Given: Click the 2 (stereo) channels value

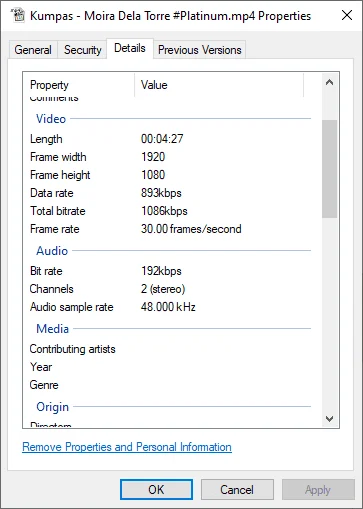Looking at the screenshot, I should [x=163, y=289].
